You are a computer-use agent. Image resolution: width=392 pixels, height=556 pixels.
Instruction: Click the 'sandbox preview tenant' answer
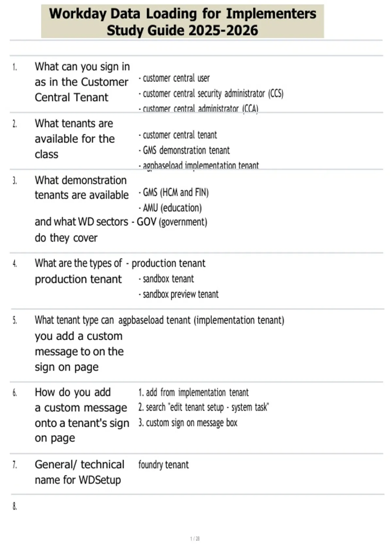pos(179,294)
